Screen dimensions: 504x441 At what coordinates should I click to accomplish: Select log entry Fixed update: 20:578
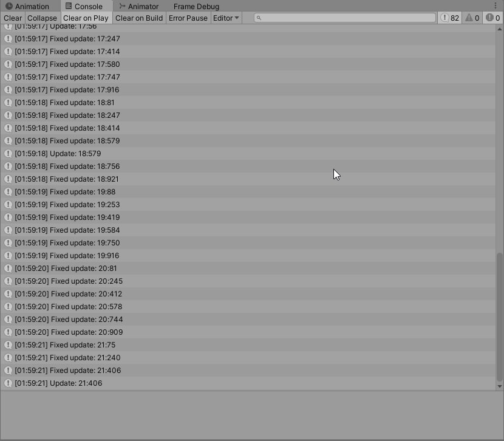point(248,306)
